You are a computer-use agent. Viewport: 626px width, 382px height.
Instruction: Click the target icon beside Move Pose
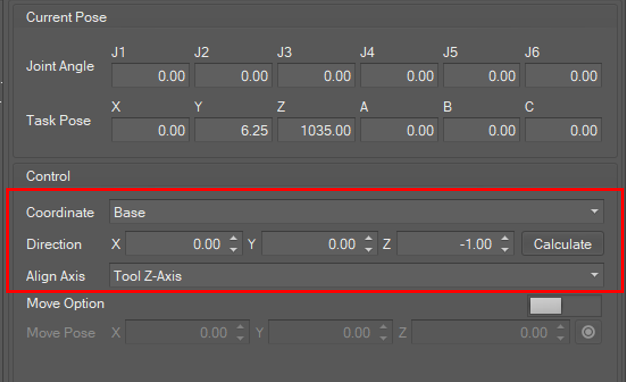click(x=588, y=332)
